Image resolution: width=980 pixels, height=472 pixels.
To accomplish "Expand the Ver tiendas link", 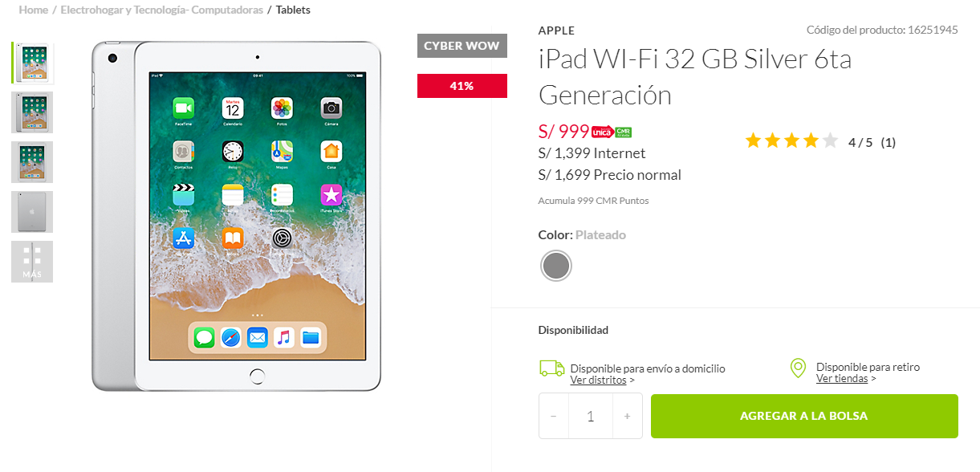I will click(846, 378).
